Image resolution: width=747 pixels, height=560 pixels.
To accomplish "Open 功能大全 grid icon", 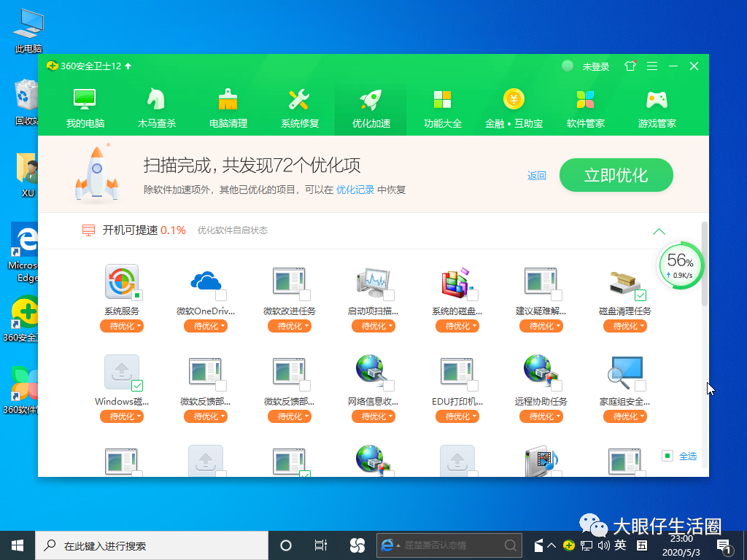I will click(443, 109).
